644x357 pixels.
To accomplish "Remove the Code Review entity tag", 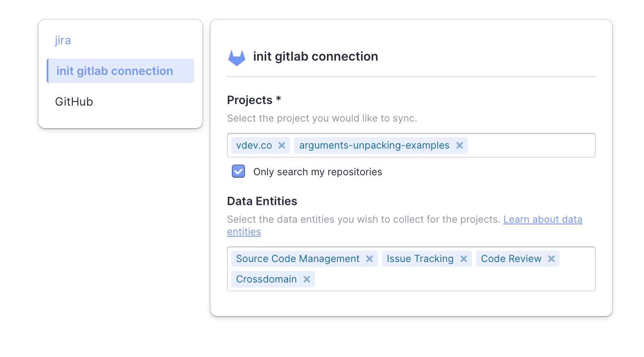I will (x=551, y=259).
